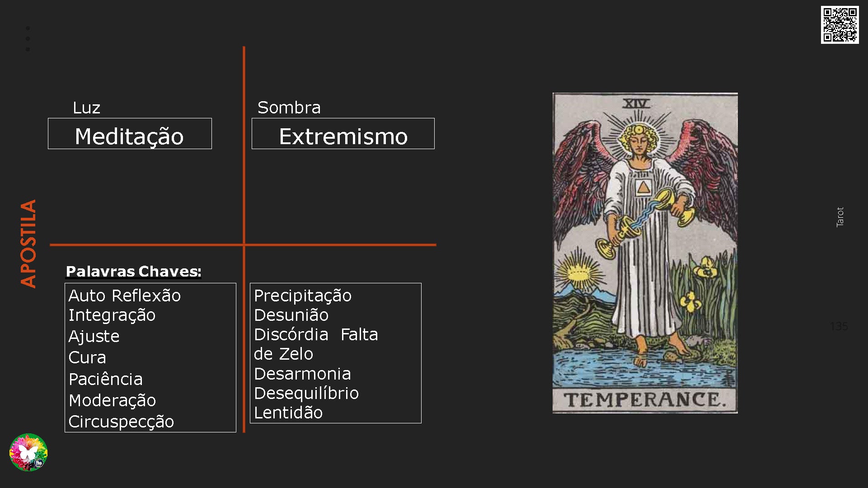Click the 'Desunião' keyword
868x488 pixels.
tap(291, 315)
